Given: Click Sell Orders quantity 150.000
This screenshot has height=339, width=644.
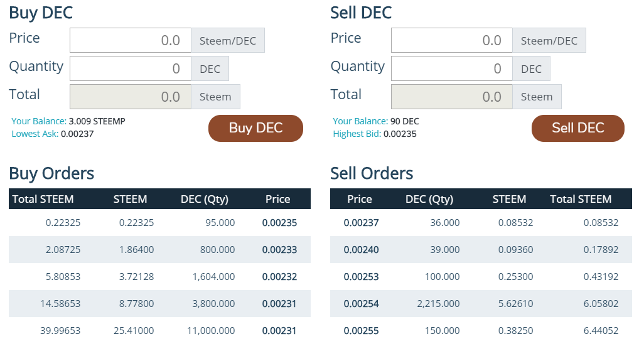Looking at the screenshot, I should 443,331.
